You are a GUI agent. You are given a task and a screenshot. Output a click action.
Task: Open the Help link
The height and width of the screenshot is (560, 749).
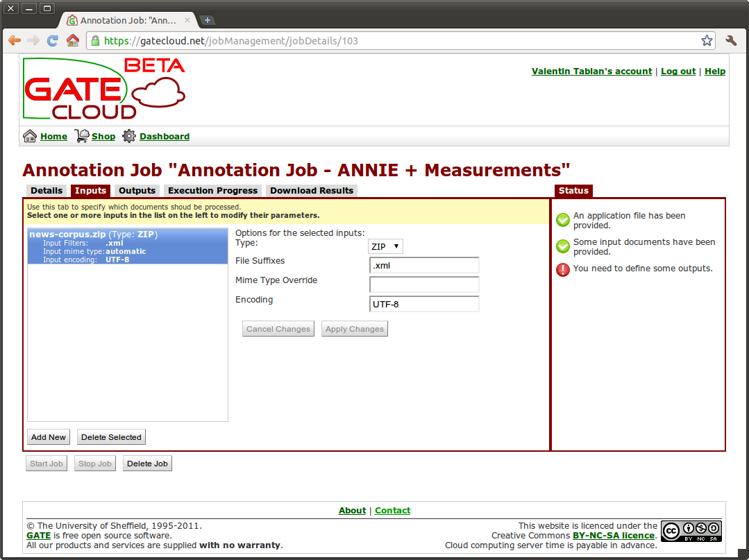click(714, 71)
